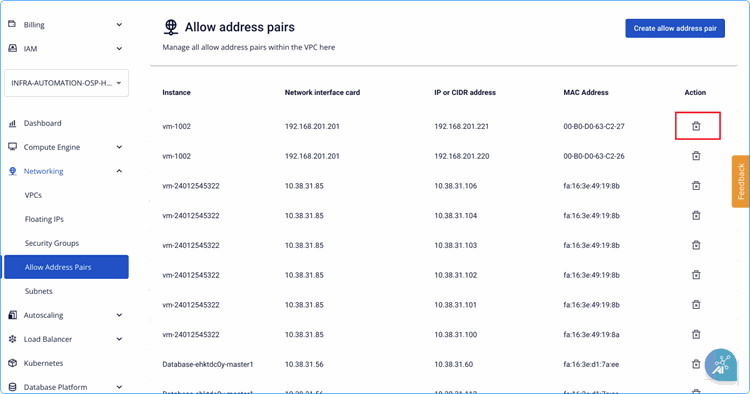Click the Networking globe icon
The width and height of the screenshot is (750, 394).
[12, 171]
